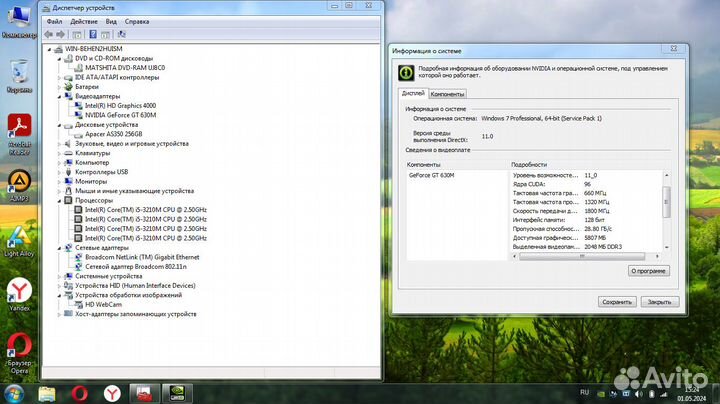The height and width of the screenshot is (404, 720).
Task: Select MATSHITA DVD-RAM UJ8C0 drive
Action: click(x=119, y=68)
